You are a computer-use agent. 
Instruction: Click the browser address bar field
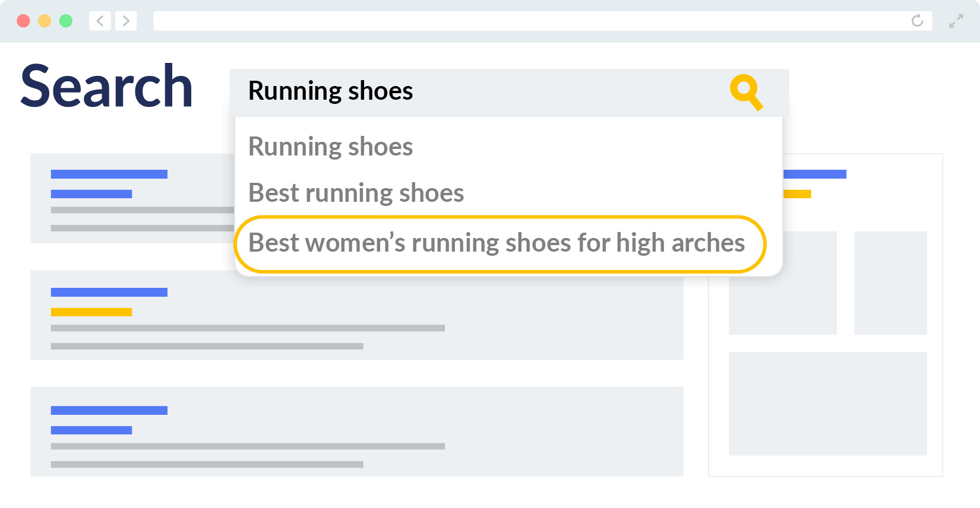click(x=542, y=21)
